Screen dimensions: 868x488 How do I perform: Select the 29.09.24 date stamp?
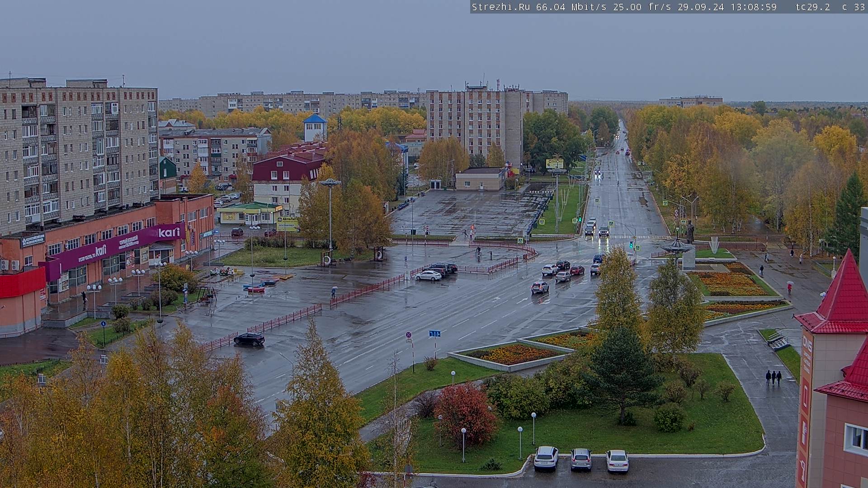point(700,7)
